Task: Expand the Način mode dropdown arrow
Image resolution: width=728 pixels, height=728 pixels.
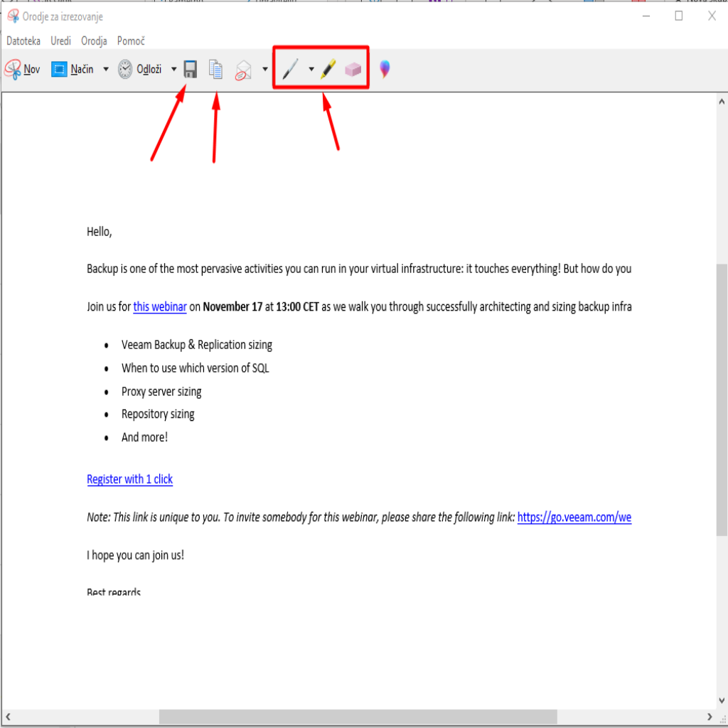Action: click(106, 69)
